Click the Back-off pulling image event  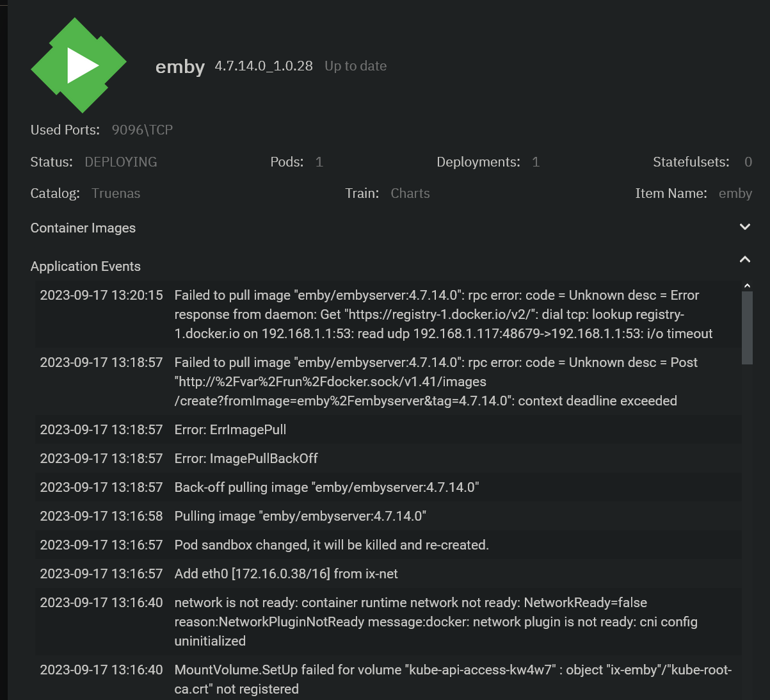(x=388, y=487)
